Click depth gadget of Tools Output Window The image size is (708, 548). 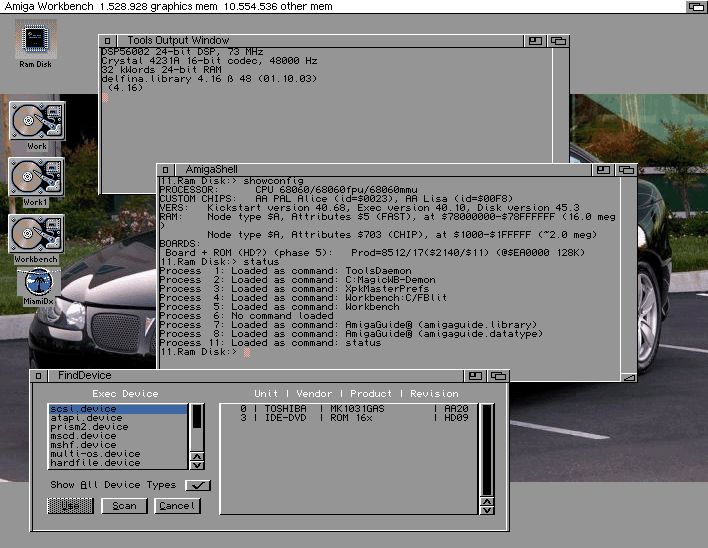(x=558, y=41)
